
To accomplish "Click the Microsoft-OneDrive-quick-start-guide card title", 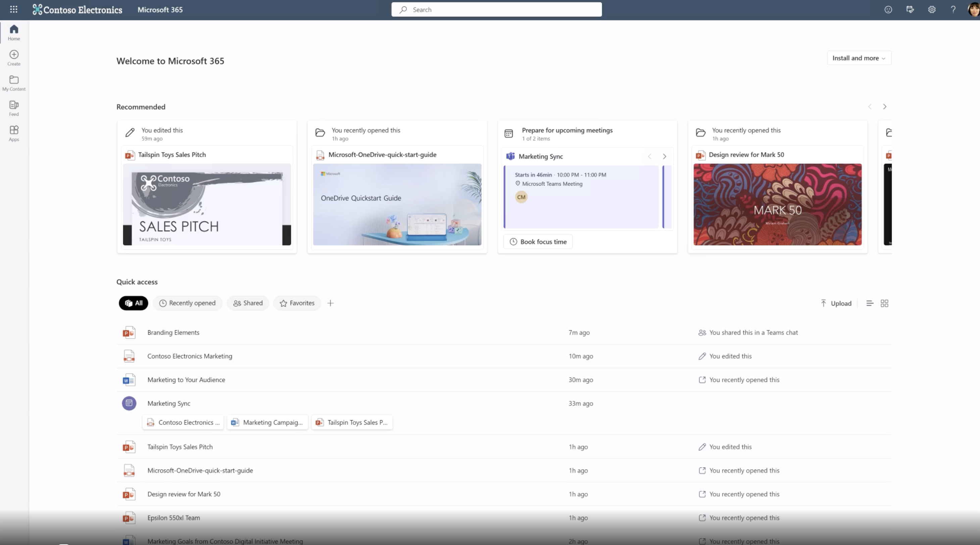I will 382,155.
